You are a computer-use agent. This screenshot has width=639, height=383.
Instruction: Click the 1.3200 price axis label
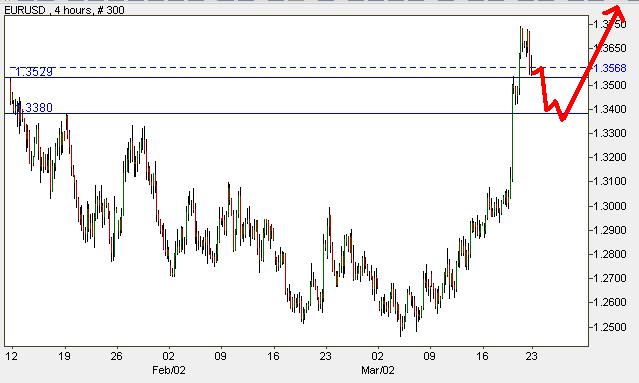610,157
